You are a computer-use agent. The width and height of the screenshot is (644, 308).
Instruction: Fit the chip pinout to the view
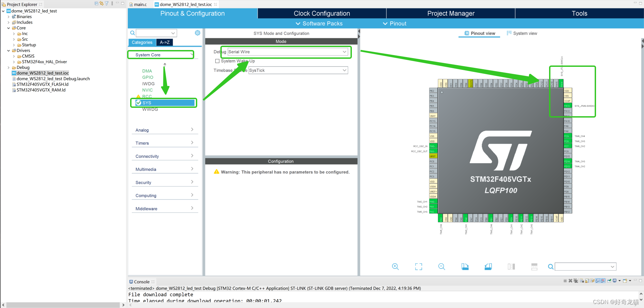coord(419,267)
